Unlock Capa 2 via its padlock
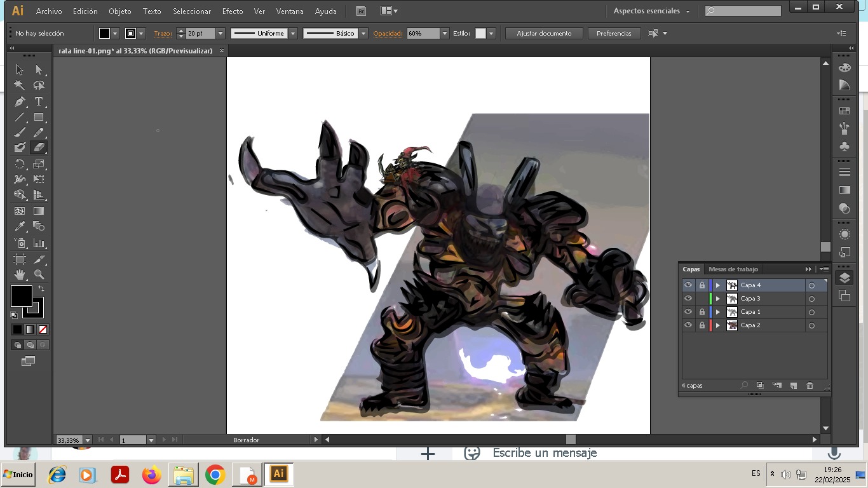Viewport: 868px width, 488px height. (x=702, y=325)
